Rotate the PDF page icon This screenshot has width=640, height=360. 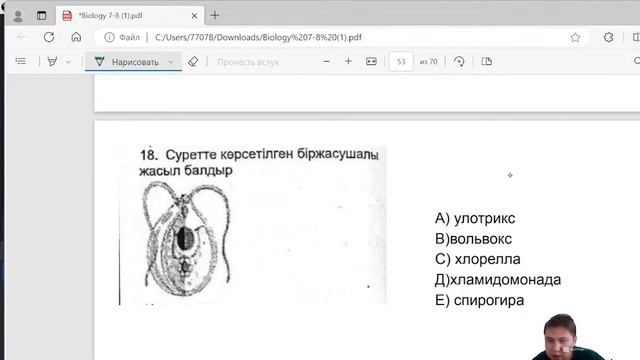(459, 62)
